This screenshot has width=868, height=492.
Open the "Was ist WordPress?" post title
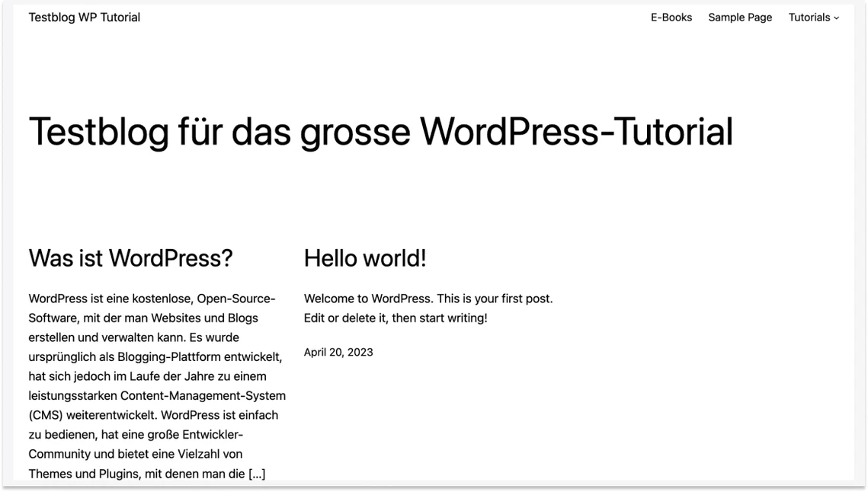point(130,258)
